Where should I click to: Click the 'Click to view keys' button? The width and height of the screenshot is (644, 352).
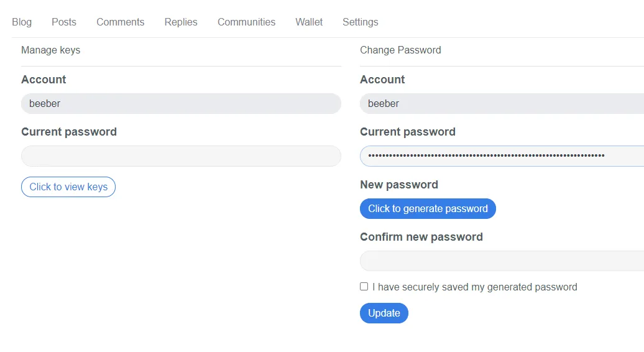[68, 187]
